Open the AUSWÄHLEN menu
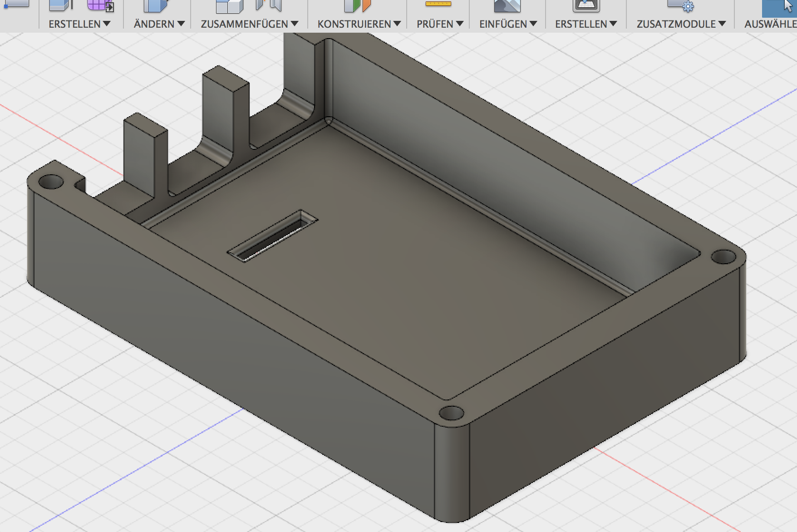The height and width of the screenshot is (532, 797). point(770,24)
